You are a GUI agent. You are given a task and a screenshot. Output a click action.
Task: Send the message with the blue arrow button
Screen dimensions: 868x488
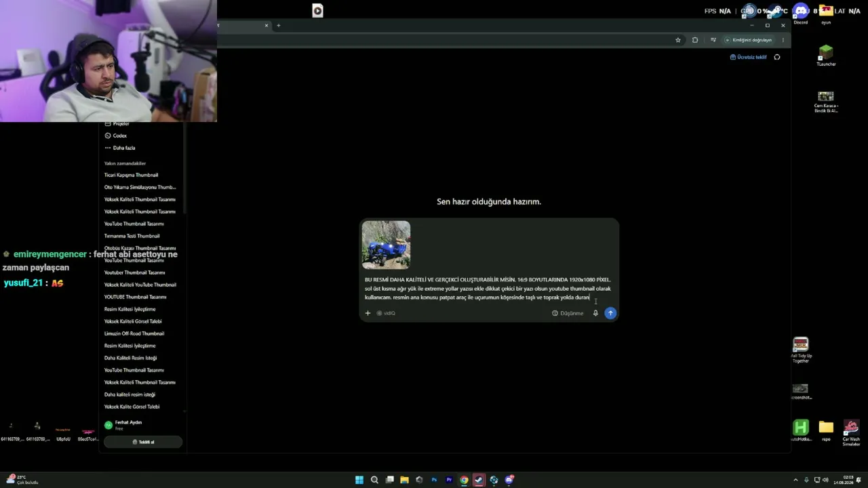(610, 313)
